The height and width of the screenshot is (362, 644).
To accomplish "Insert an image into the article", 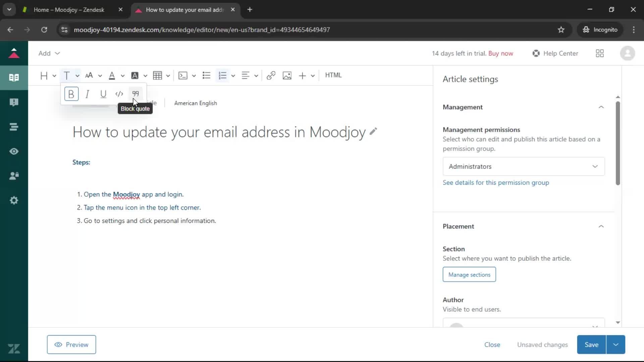I will click(287, 76).
